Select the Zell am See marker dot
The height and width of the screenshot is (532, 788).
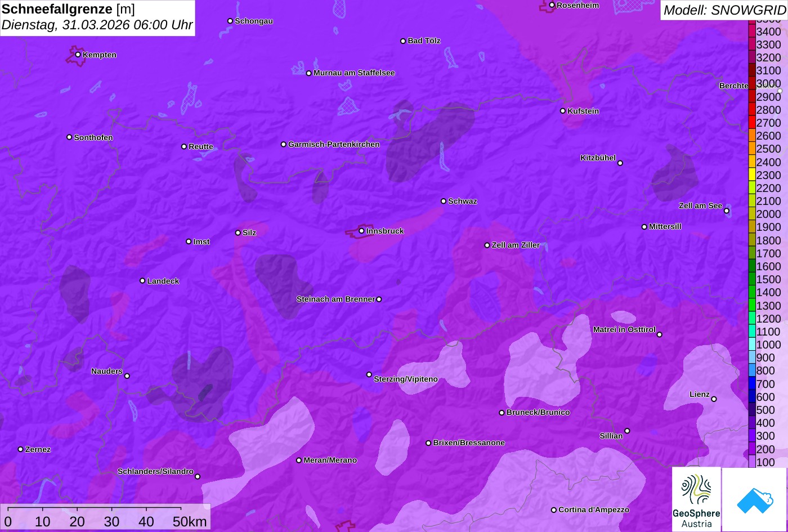point(727,211)
